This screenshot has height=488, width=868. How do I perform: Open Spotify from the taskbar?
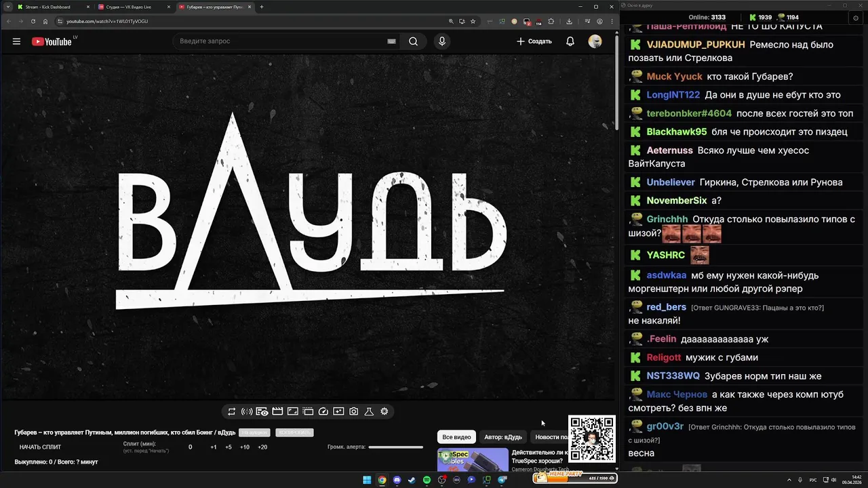point(427,480)
